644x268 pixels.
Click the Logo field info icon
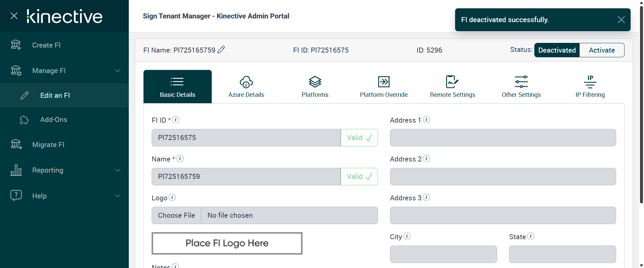(172, 197)
